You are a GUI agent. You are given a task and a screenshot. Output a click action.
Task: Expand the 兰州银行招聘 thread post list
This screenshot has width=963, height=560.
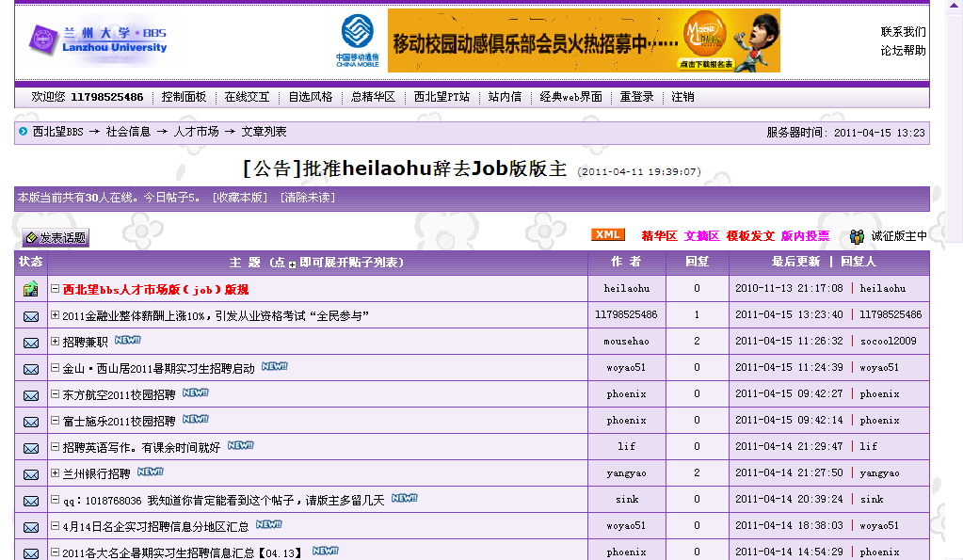pos(56,474)
